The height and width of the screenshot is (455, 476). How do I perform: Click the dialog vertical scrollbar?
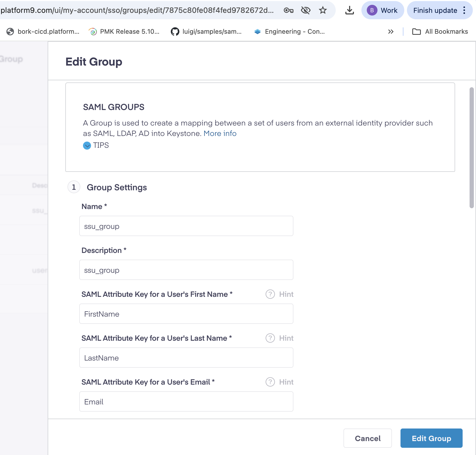(471, 147)
